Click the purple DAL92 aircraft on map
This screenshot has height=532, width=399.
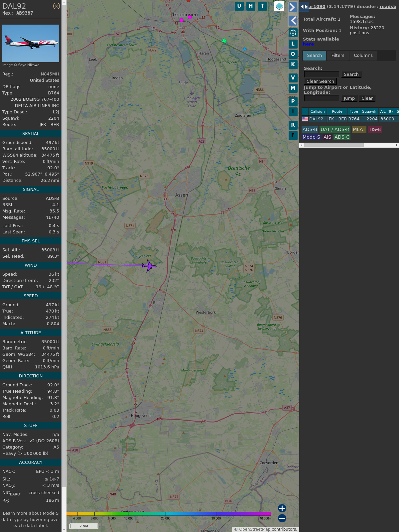[x=149, y=266]
